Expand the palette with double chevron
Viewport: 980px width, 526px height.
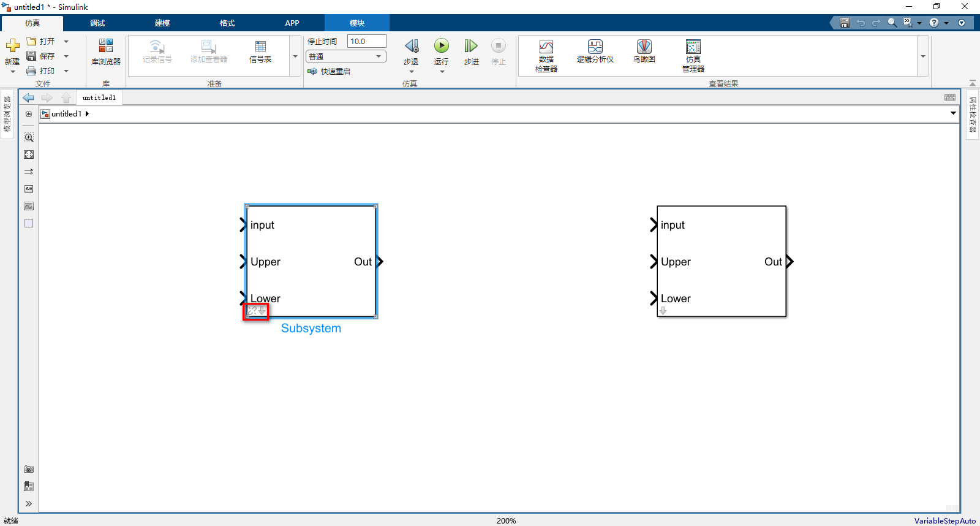pyautogui.click(x=29, y=503)
